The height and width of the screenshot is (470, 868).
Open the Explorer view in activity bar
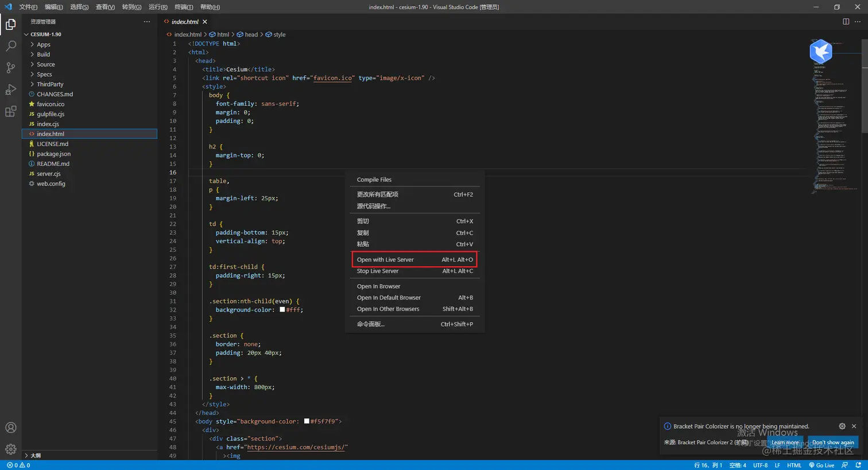point(10,25)
